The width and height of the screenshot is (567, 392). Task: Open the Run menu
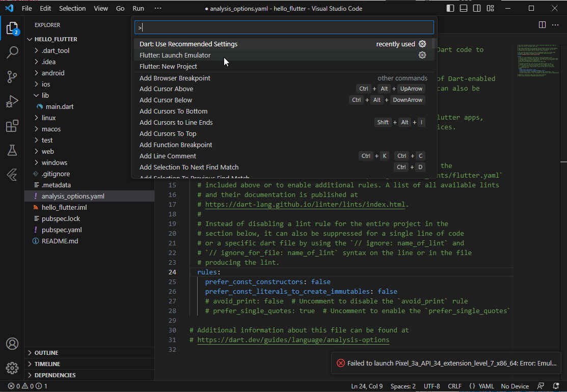[138, 8]
